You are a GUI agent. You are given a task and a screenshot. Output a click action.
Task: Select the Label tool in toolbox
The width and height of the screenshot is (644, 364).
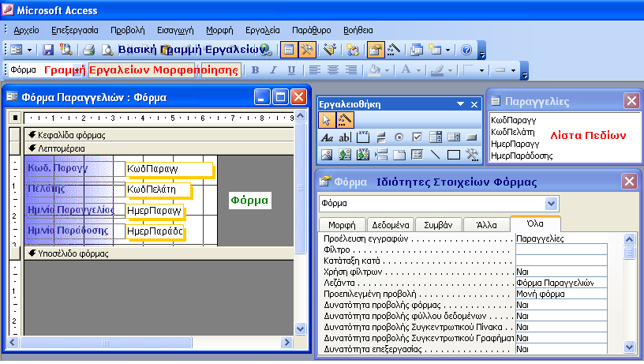click(327, 137)
